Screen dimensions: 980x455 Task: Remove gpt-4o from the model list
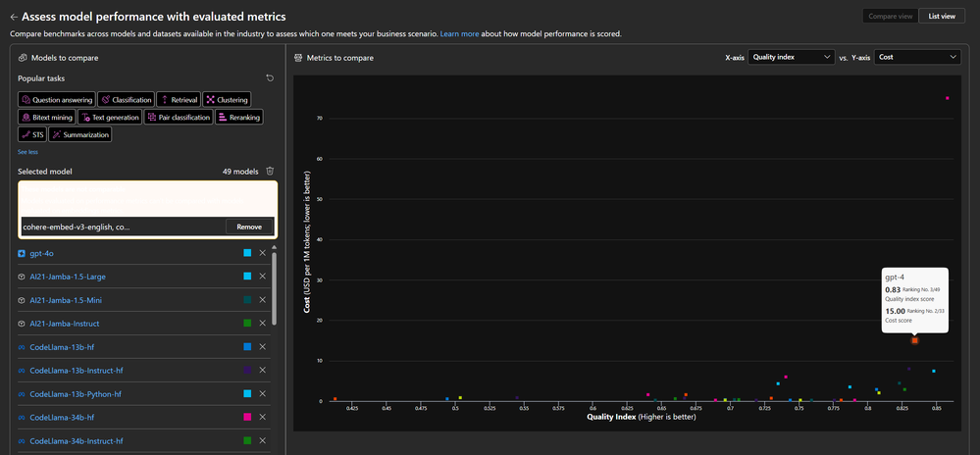pos(263,253)
